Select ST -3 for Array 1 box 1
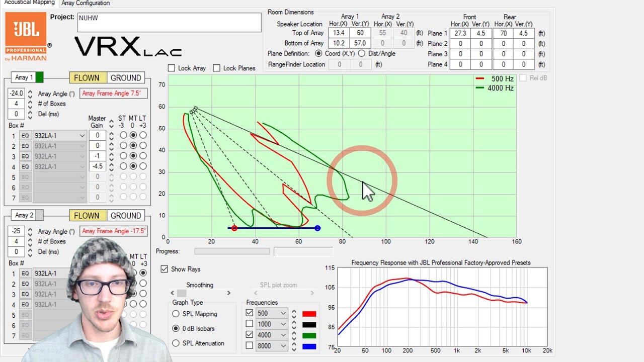644x362 pixels. (x=123, y=135)
